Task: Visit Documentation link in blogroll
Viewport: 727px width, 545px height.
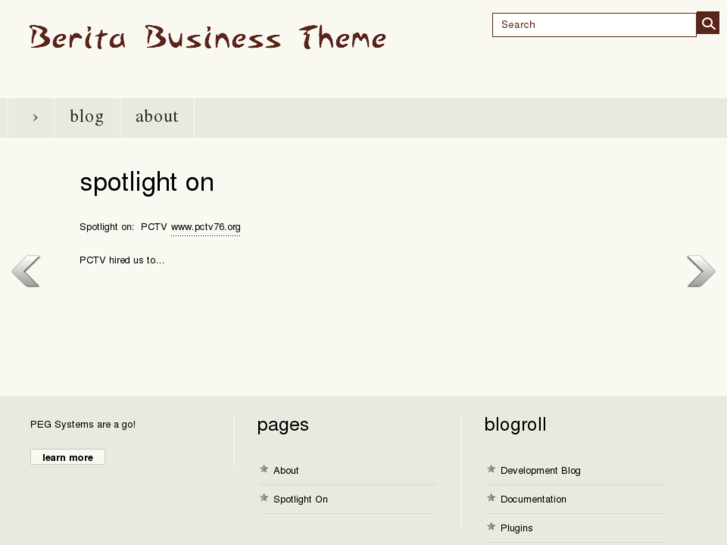Action: (x=533, y=499)
